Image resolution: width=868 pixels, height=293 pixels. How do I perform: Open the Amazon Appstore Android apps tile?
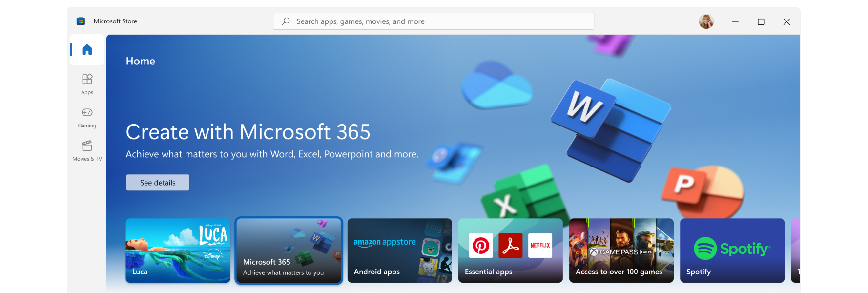[399, 251]
